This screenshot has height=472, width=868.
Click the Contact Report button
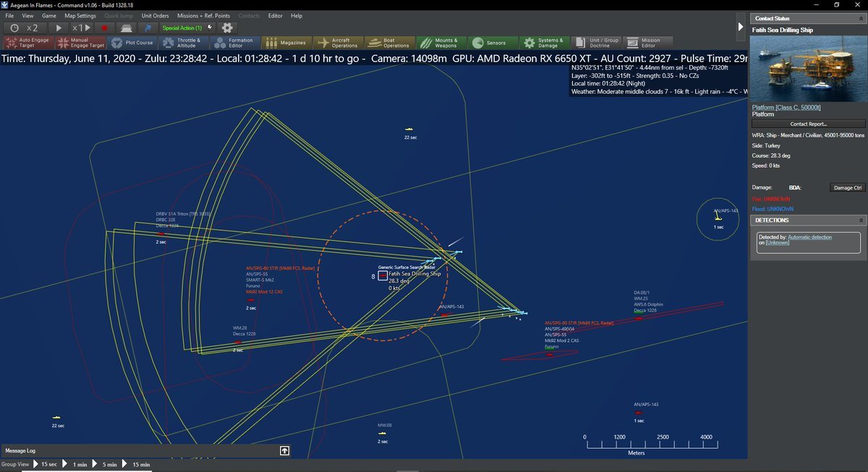(808, 124)
